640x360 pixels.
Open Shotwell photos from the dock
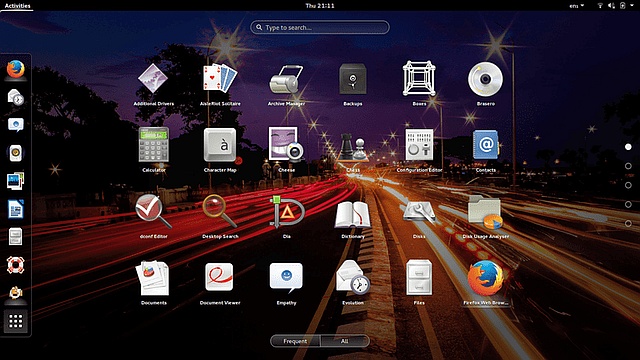point(16,181)
